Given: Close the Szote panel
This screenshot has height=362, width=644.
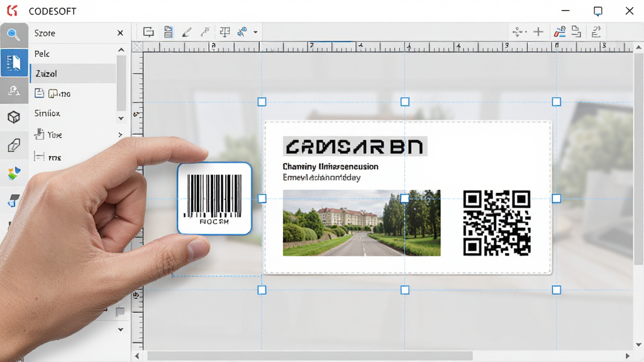Looking at the screenshot, I should coord(120,33).
